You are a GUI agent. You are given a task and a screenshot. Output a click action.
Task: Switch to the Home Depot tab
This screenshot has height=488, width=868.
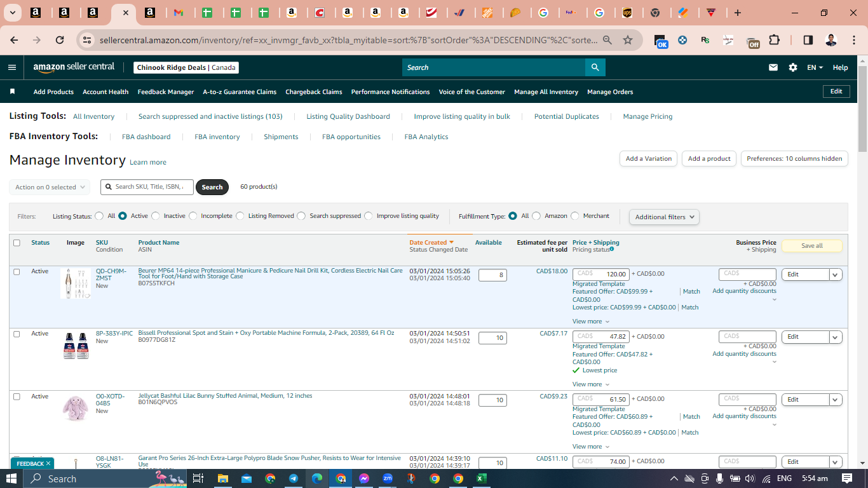[487, 13]
